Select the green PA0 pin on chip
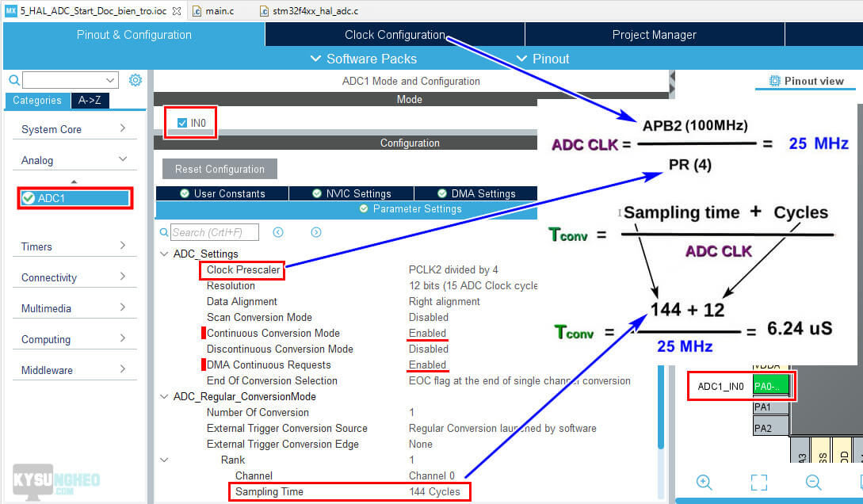The height and width of the screenshot is (504, 863). [x=771, y=387]
